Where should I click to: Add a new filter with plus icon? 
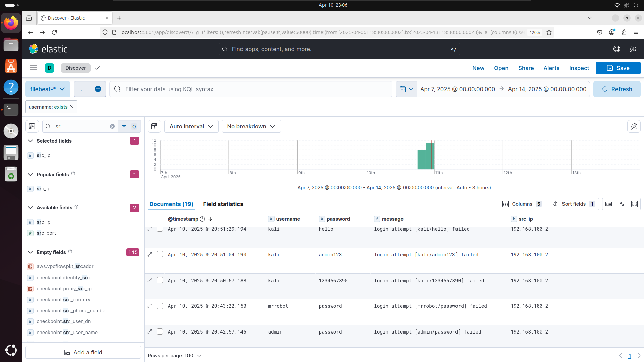(x=98, y=89)
